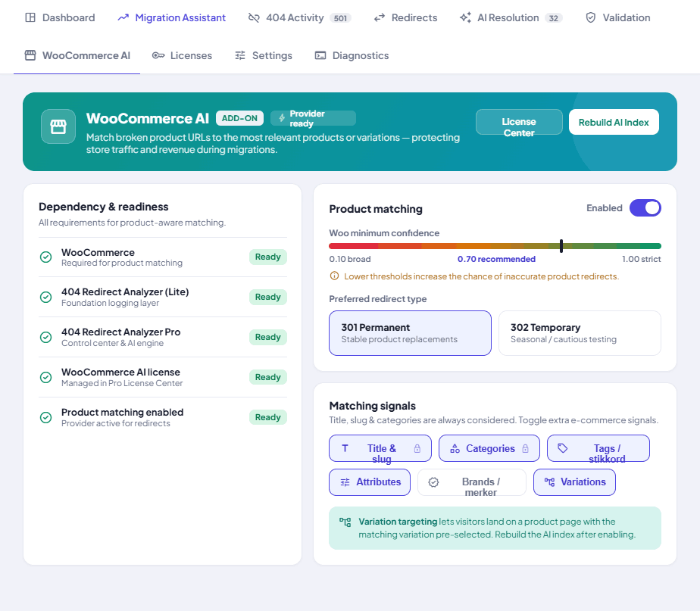Image resolution: width=700 pixels, height=611 pixels.
Task: Open the AI Resolution tab
Action: pos(511,18)
